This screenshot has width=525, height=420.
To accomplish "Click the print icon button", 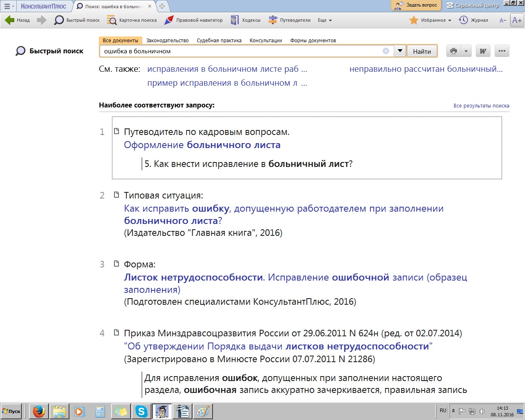I will (x=453, y=51).
